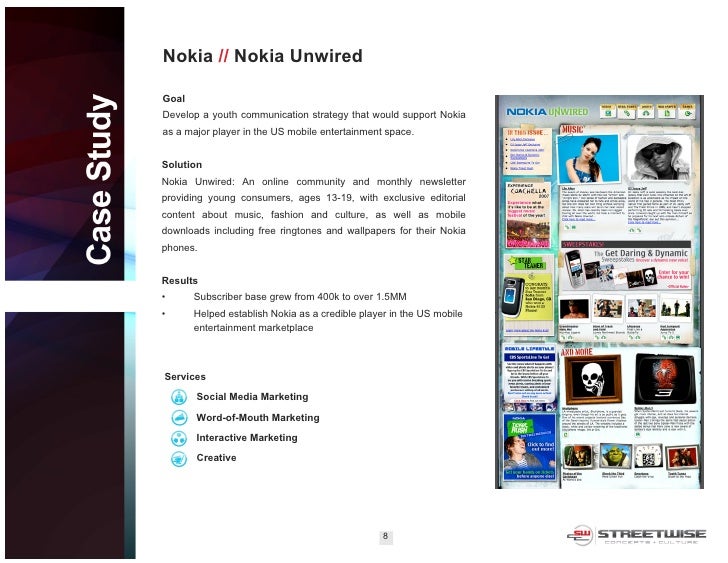Screen dimensions: 728x563
Task: Click the 'In This Issue' contents box
Action: tap(528, 151)
